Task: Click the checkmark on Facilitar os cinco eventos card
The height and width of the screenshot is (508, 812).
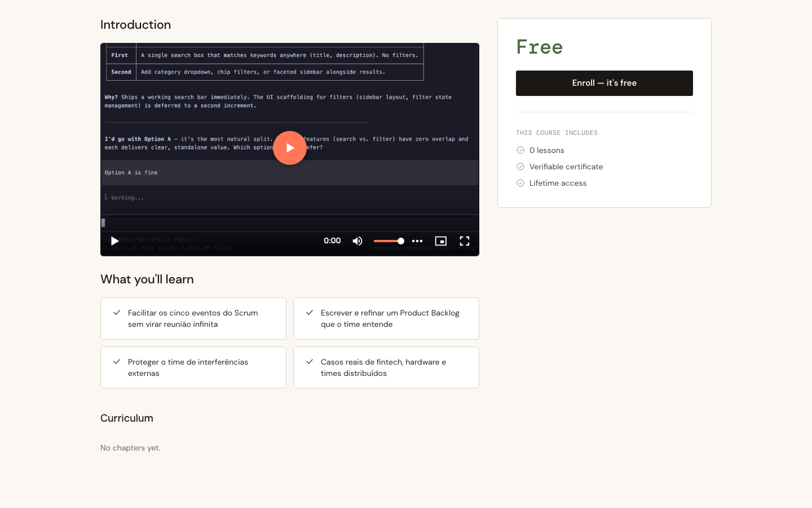Action: coord(117,313)
